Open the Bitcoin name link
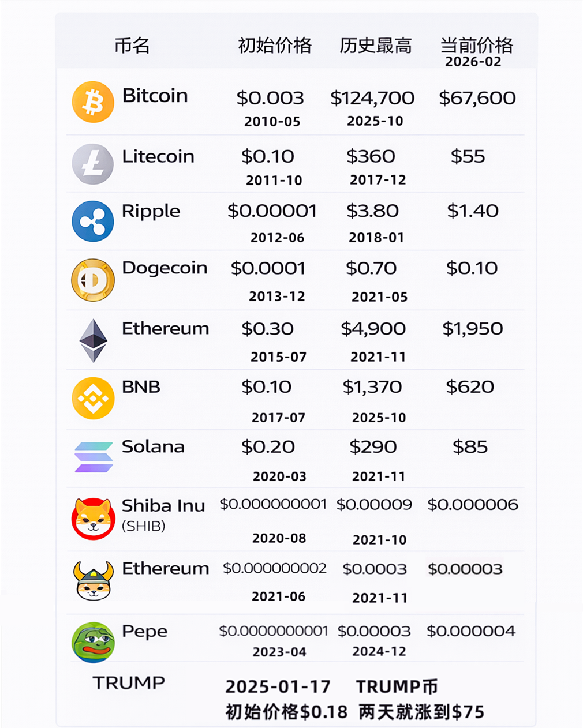Viewport: 583px width, 728px height. 155,96
